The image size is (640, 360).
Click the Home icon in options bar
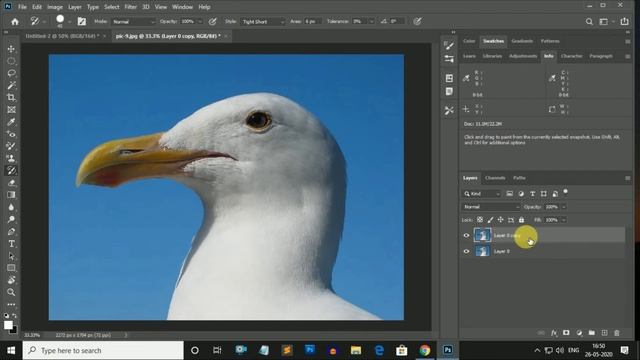tap(15, 22)
